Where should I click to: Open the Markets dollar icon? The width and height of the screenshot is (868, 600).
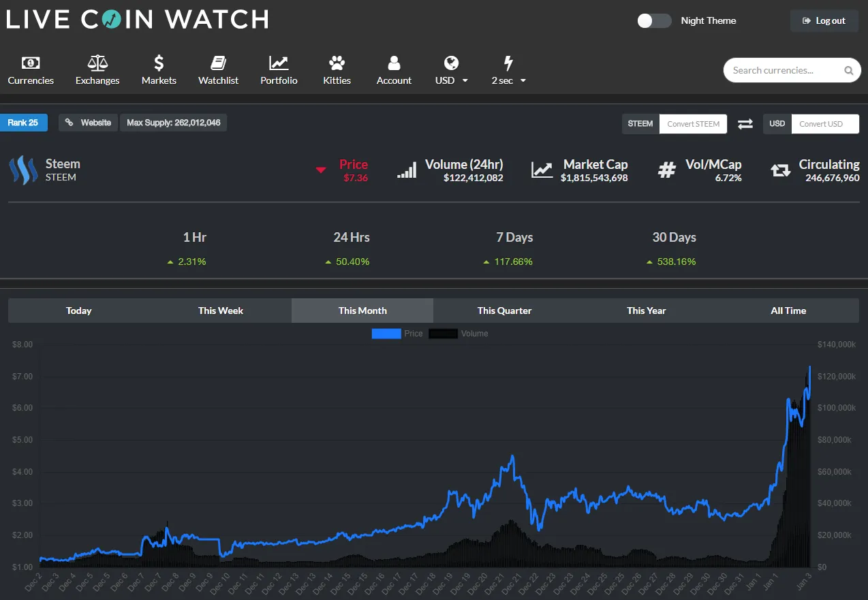click(x=159, y=63)
